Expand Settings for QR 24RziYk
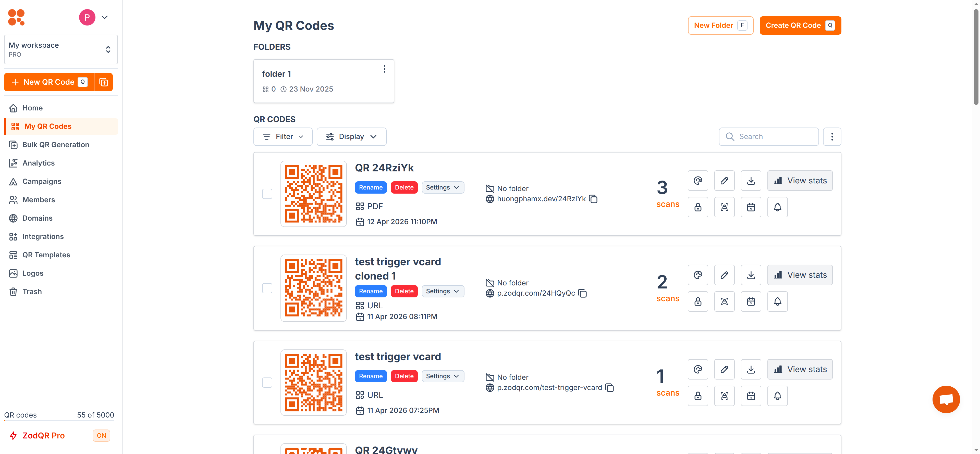 (443, 187)
